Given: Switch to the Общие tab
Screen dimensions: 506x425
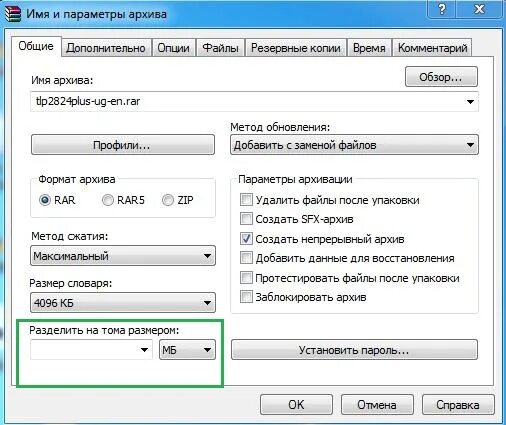Looking at the screenshot, I should click(x=36, y=46).
